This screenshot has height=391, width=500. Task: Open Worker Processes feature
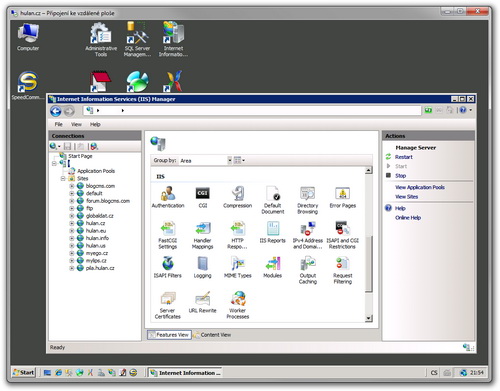(238, 305)
